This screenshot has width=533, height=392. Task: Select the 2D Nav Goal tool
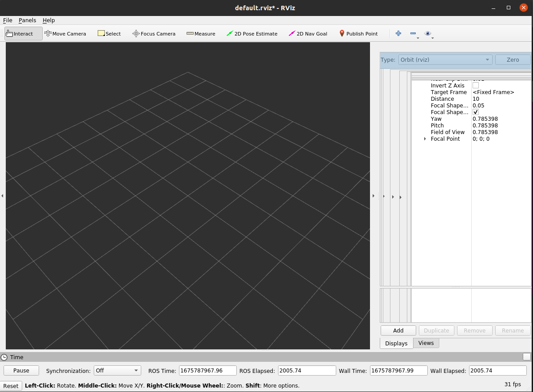(308, 34)
